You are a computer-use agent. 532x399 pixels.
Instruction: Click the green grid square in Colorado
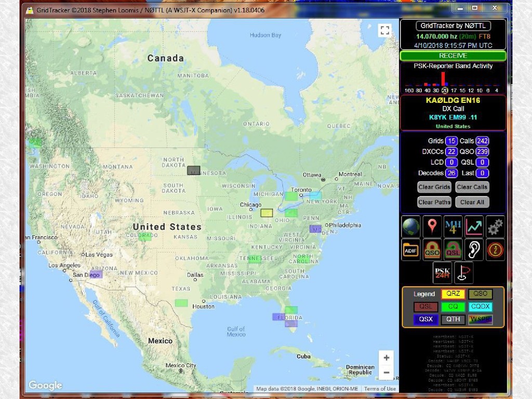145,236
